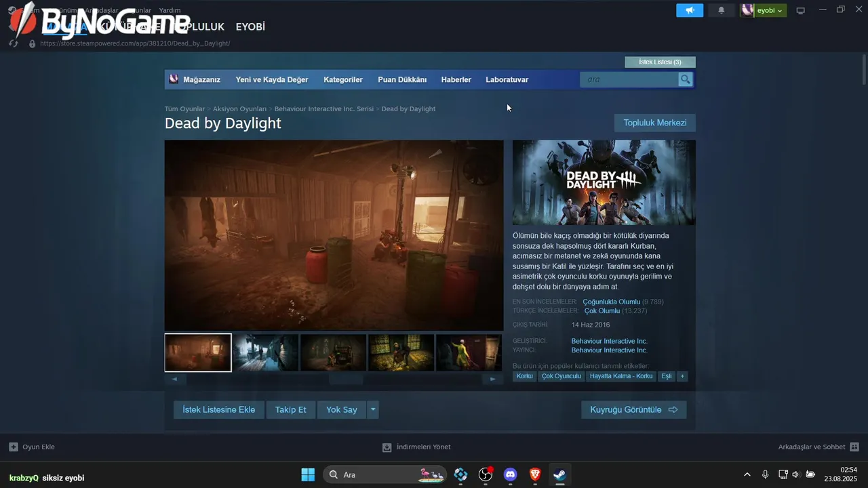Open Brave browser from the taskbar
This screenshot has width=868, height=488.
click(535, 474)
